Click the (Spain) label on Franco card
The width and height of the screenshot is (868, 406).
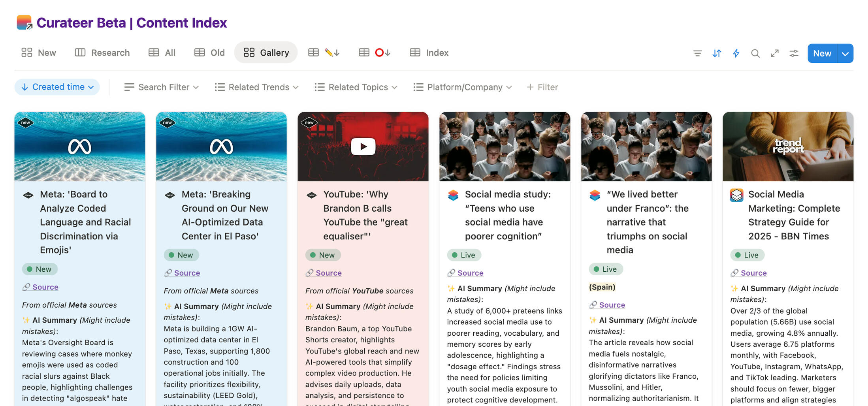602,287
